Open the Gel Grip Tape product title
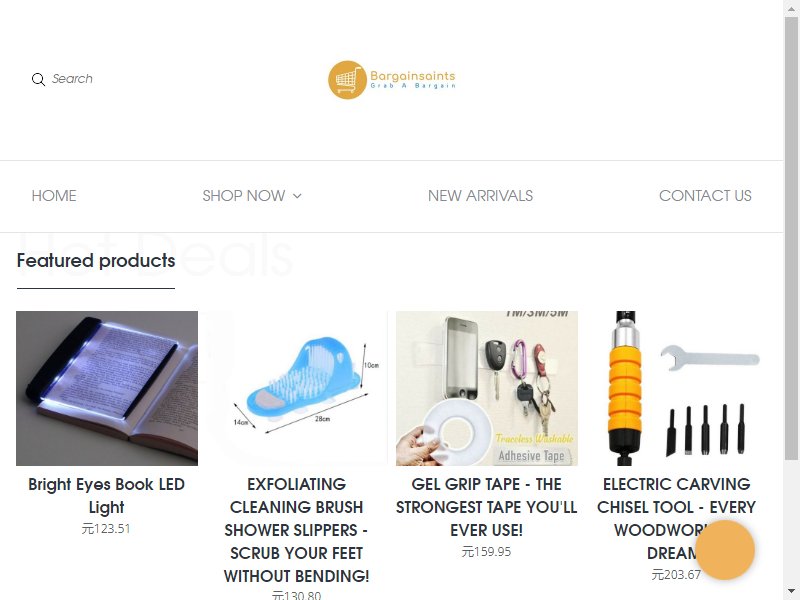This screenshot has width=800, height=600. click(x=487, y=507)
